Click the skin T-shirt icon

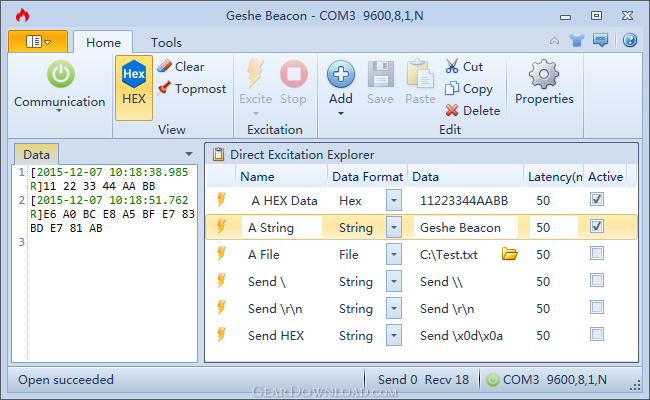click(577, 40)
